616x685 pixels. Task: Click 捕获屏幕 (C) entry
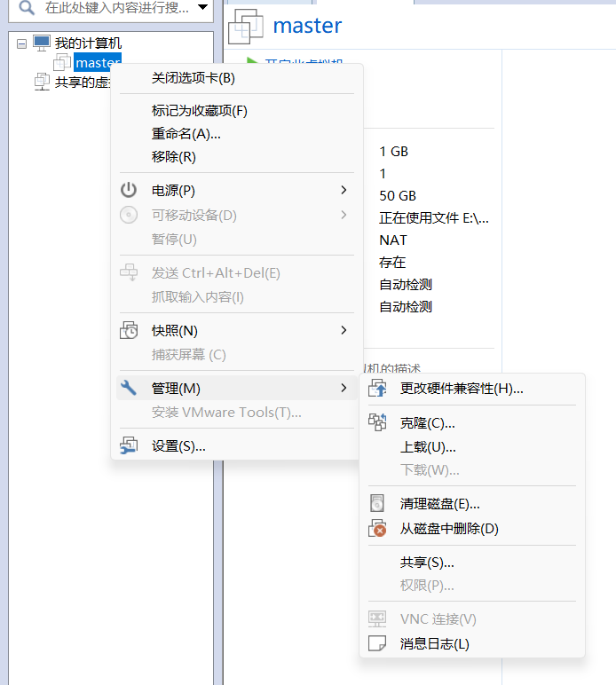click(x=237, y=355)
